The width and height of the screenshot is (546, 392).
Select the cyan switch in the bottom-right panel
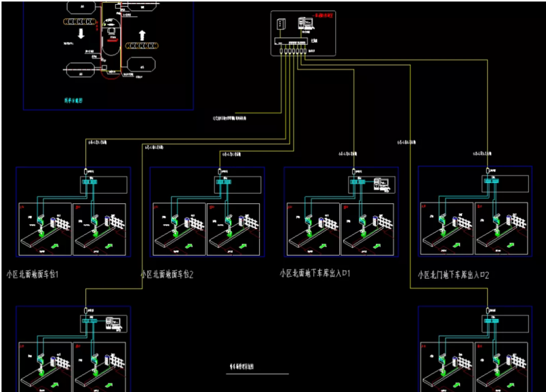pyautogui.click(x=491, y=320)
